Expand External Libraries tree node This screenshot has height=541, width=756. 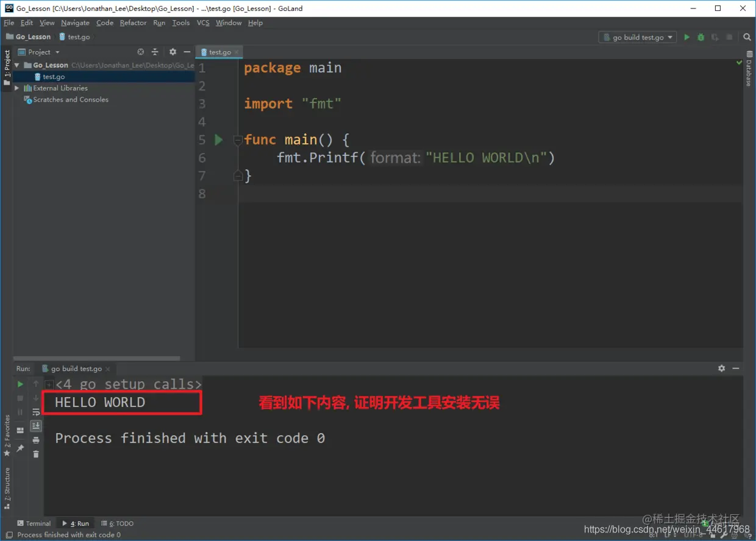click(17, 88)
